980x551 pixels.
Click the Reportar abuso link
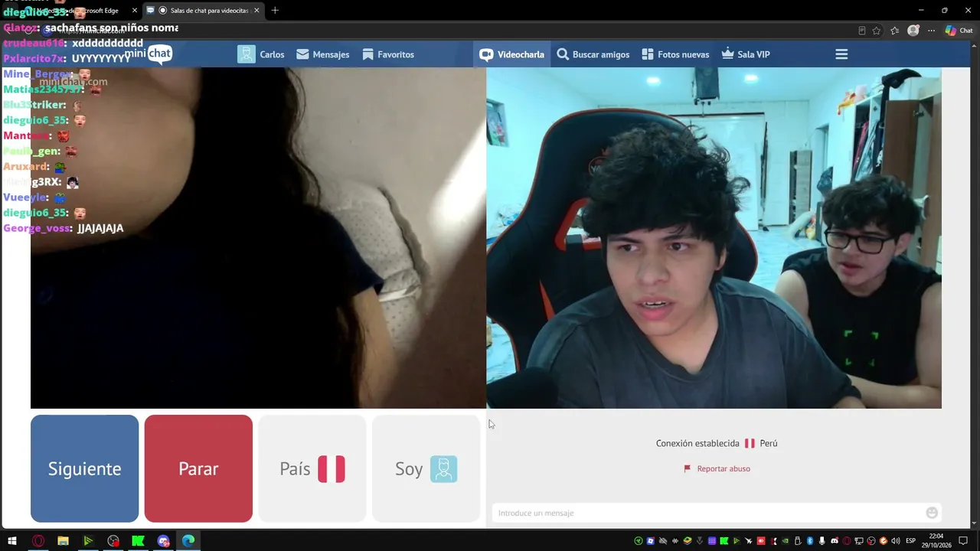point(717,468)
